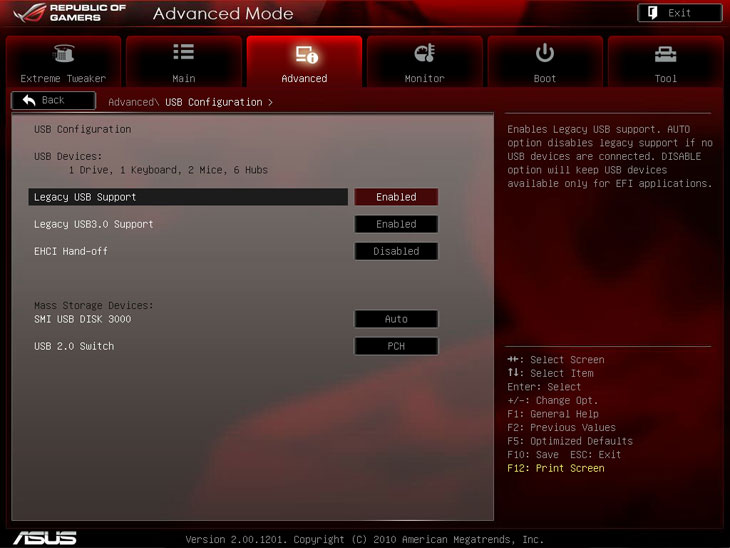Click the Advanced tab chip icon
This screenshot has height=548, width=730.
(x=304, y=54)
